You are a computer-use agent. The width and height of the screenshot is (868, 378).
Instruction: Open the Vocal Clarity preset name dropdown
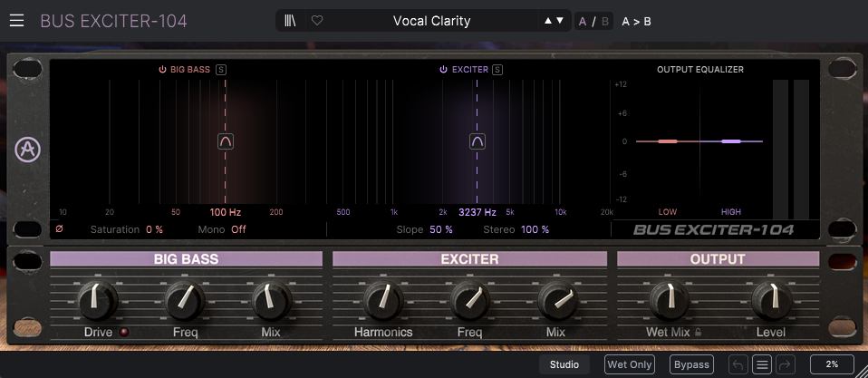point(432,21)
